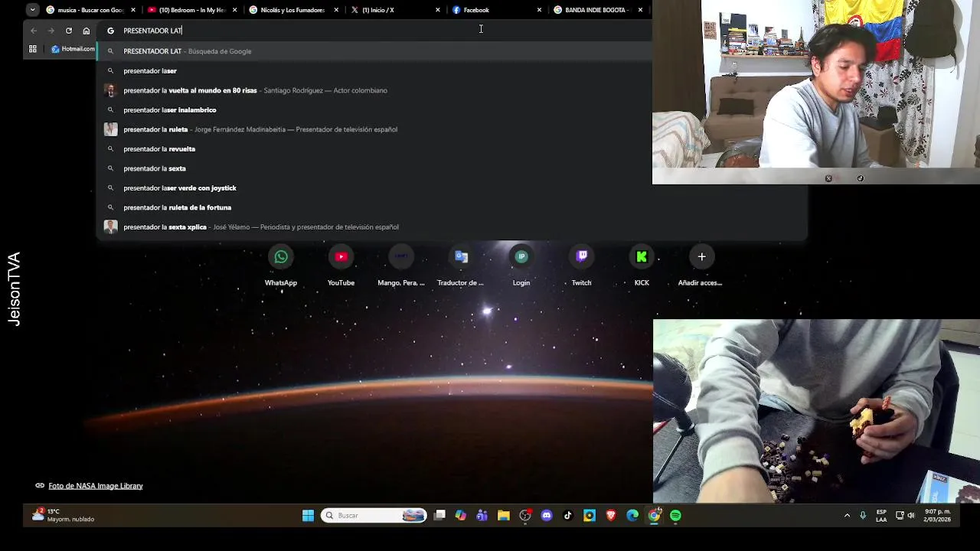Click the address bar with PRESENTADOR LAT

(375, 31)
